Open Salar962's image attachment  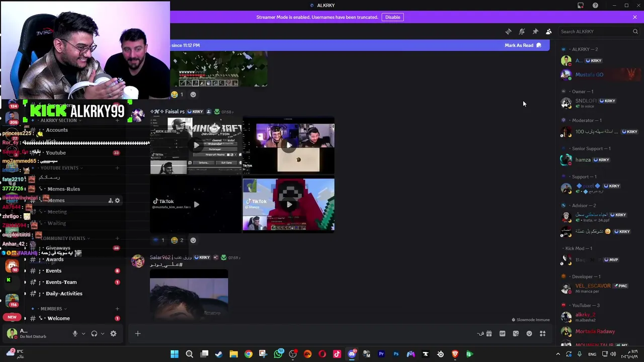(x=189, y=294)
